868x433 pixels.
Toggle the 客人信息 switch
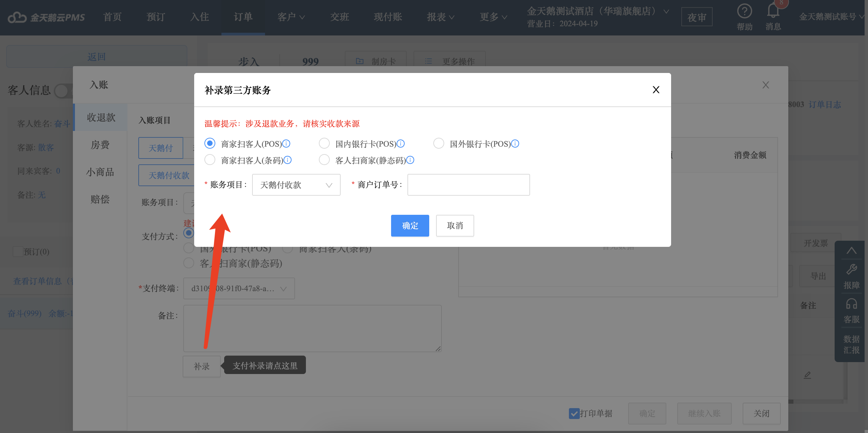[63, 91]
